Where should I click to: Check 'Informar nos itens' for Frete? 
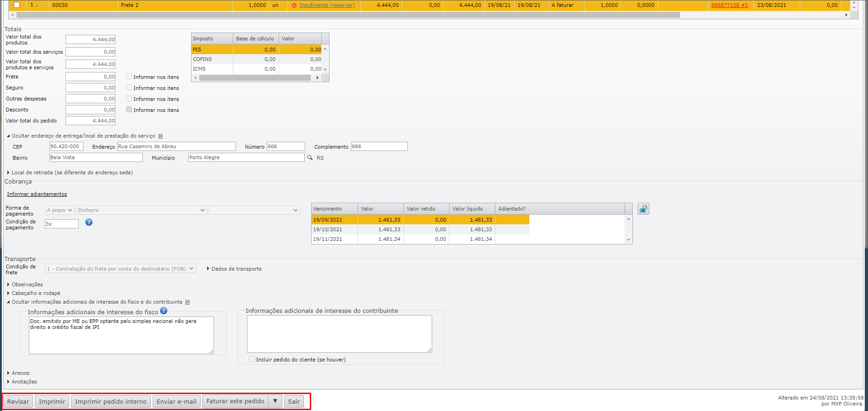point(129,77)
